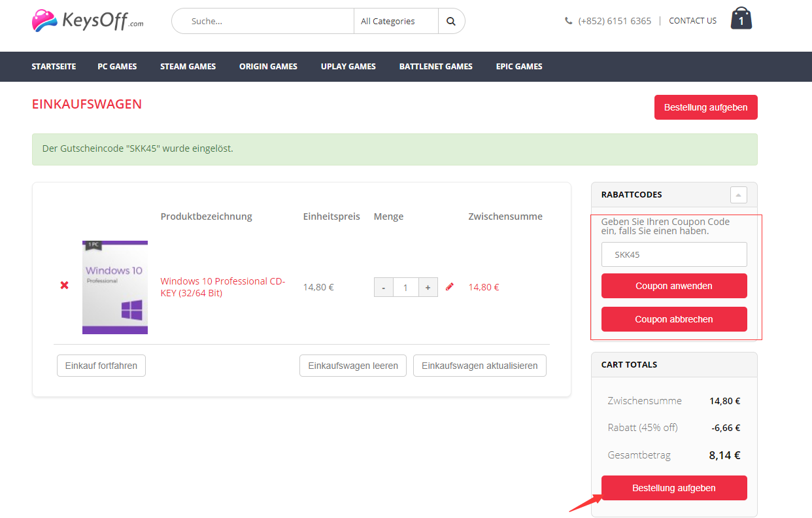Click the unit price 14,80 € cell

[318, 286]
